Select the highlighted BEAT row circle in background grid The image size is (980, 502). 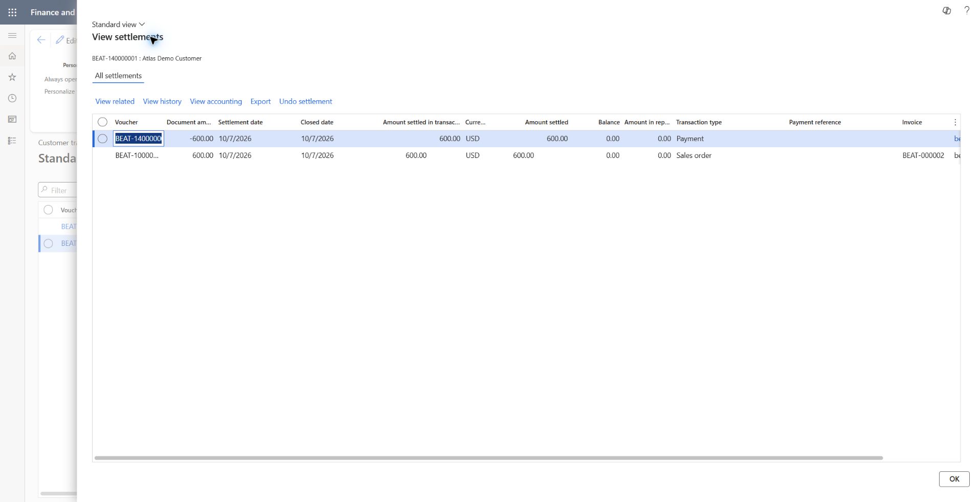coord(48,243)
